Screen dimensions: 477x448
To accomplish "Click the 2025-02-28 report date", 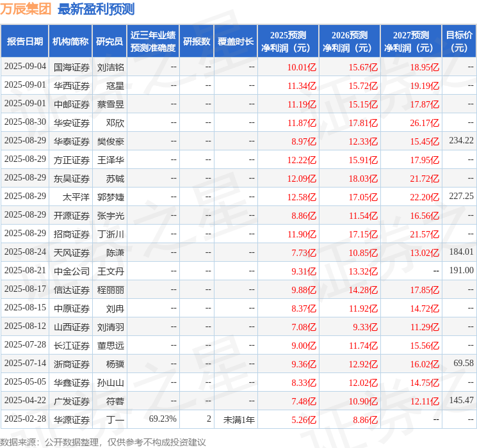I will 25,419.
